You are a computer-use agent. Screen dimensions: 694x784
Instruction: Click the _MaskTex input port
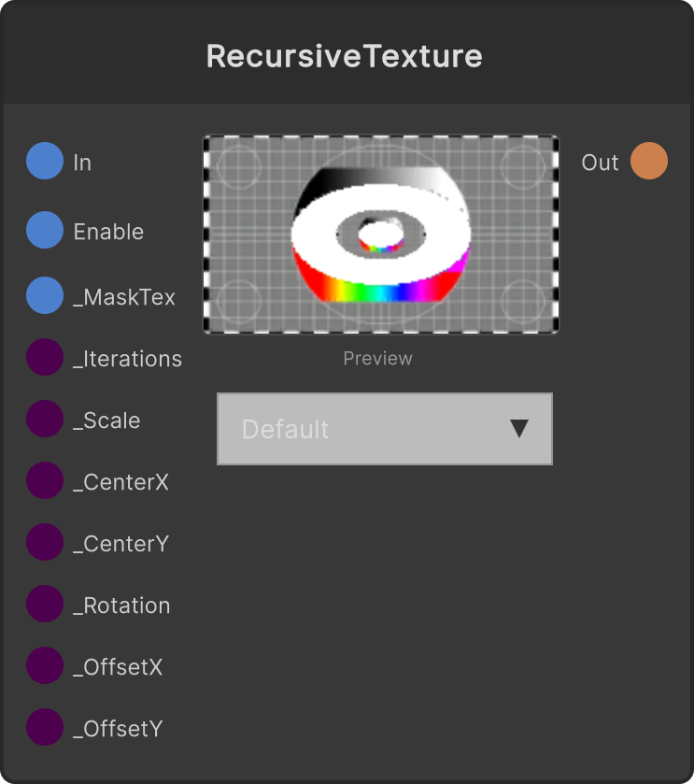point(45,295)
